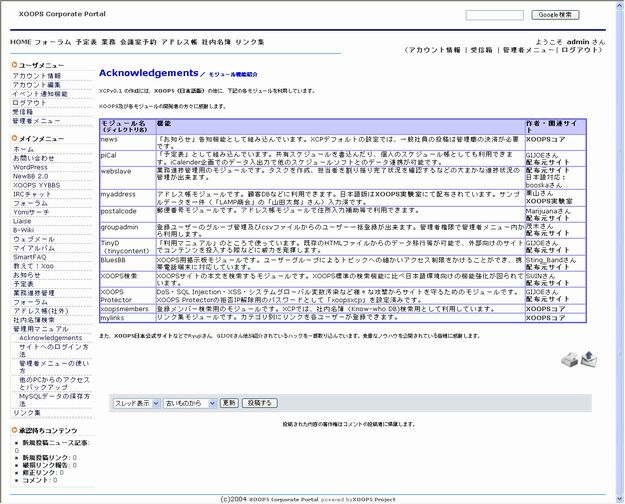Click the groupadmin module name cell
Viewport: 625px width, 504px height.
128,230
